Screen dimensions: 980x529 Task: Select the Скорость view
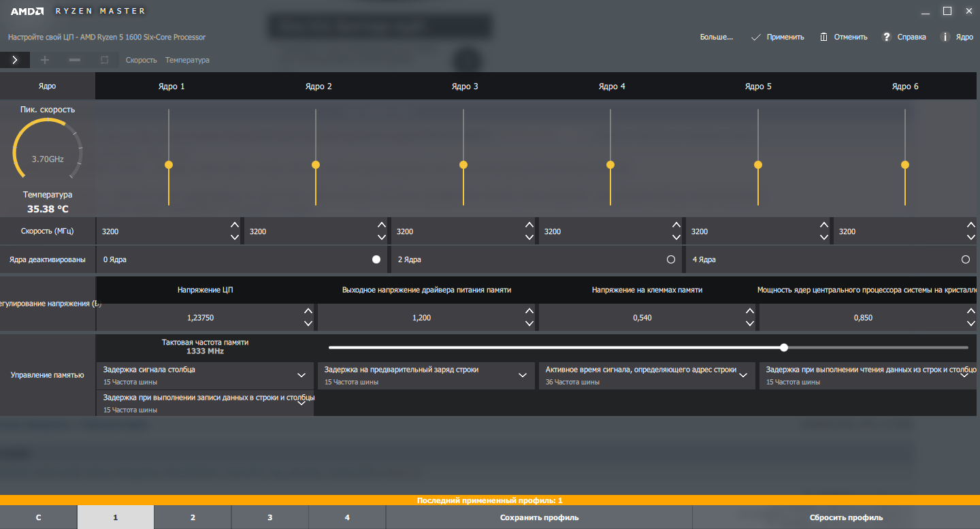tap(142, 60)
